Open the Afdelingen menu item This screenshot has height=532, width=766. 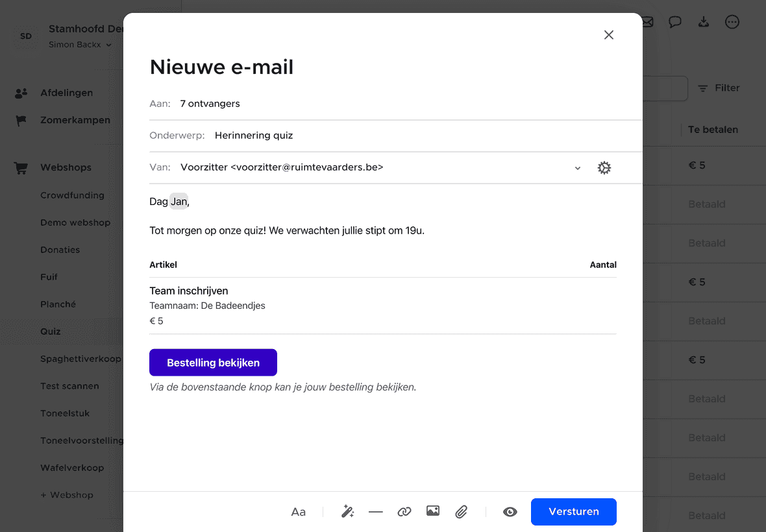click(66, 93)
